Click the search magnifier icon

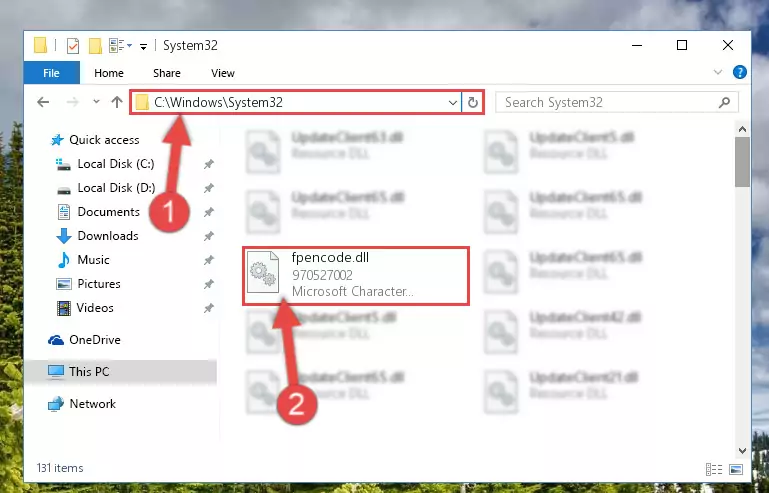pyautogui.click(x=724, y=103)
